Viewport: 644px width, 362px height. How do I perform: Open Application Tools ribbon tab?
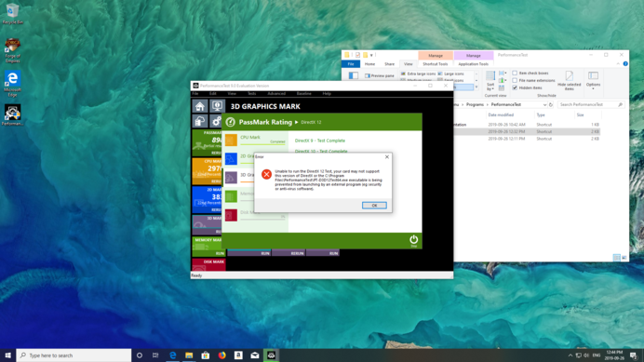coord(473,64)
